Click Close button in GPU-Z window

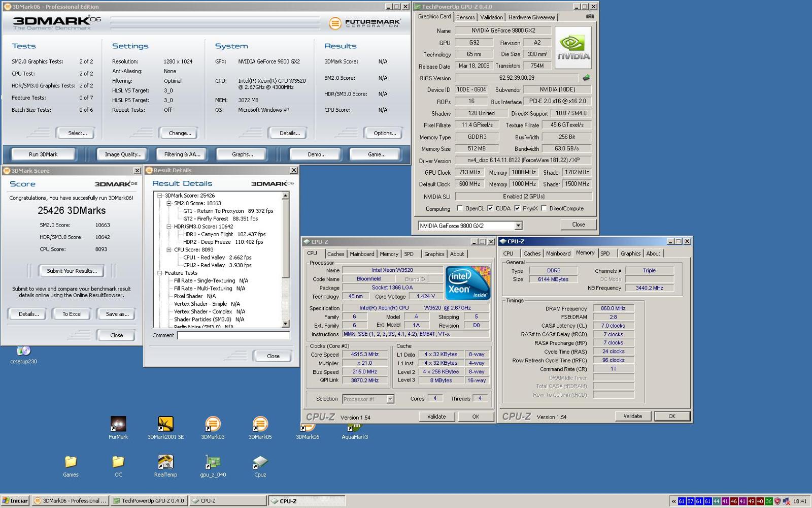tap(578, 225)
